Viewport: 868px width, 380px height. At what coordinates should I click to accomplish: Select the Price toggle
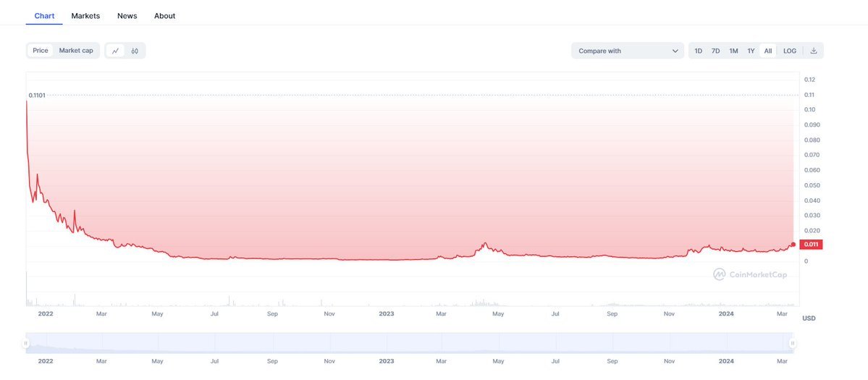(x=41, y=51)
